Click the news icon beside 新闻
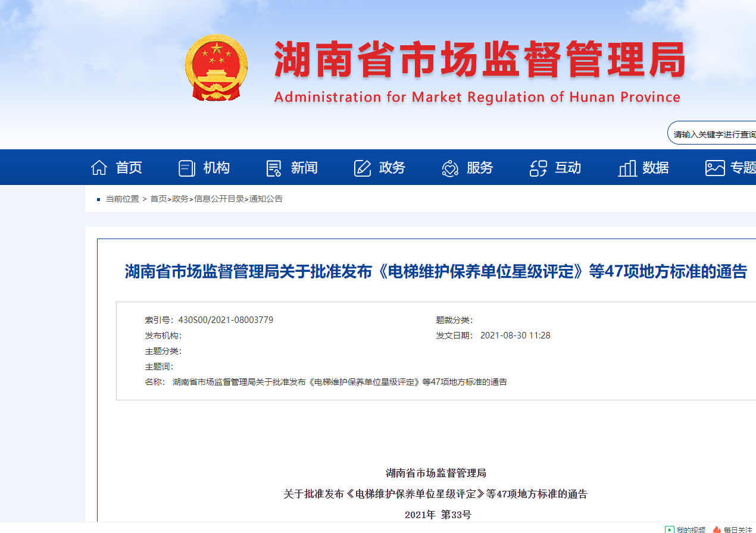This screenshot has width=756, height=533. tap(274, 168)
